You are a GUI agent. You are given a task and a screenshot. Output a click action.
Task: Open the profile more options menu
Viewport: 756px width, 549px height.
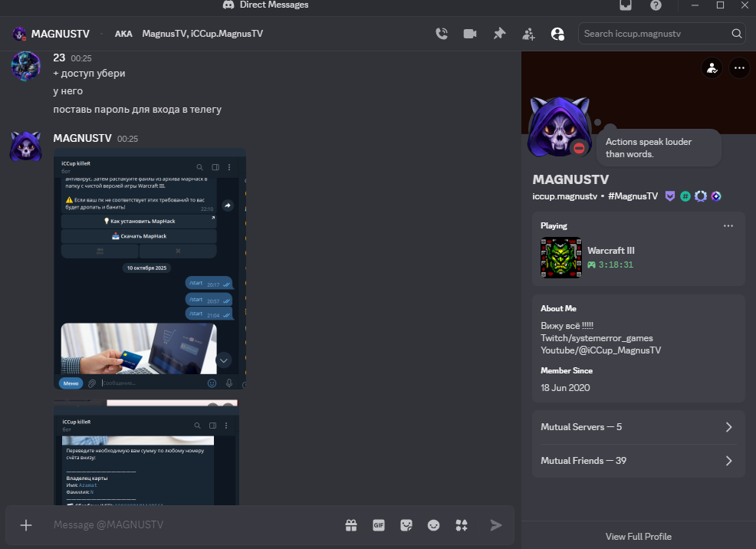pos(739,68)
